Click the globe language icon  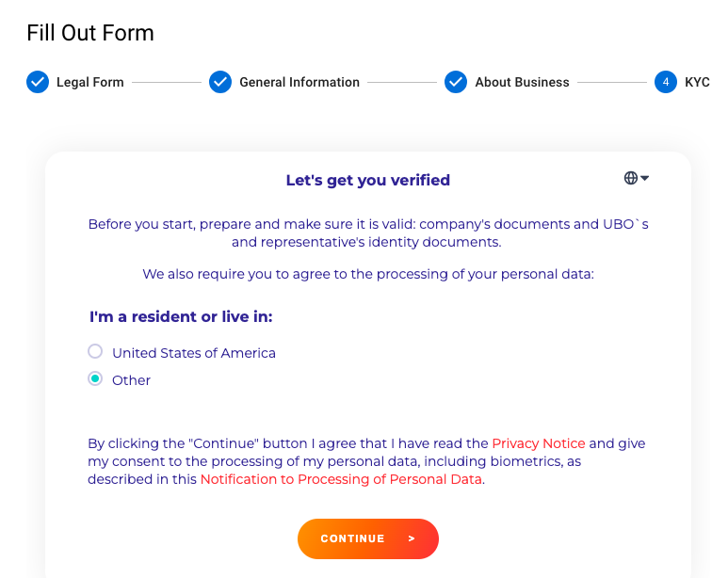631,178
